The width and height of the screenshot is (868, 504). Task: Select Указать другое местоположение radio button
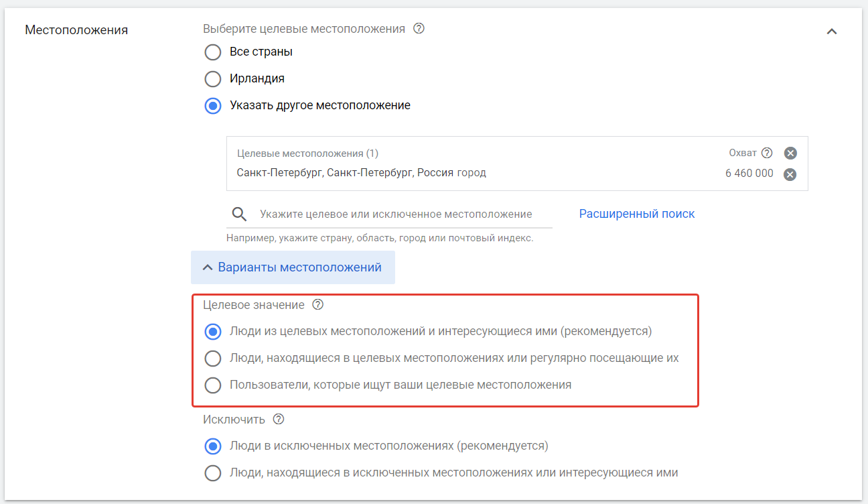point(213,106)
